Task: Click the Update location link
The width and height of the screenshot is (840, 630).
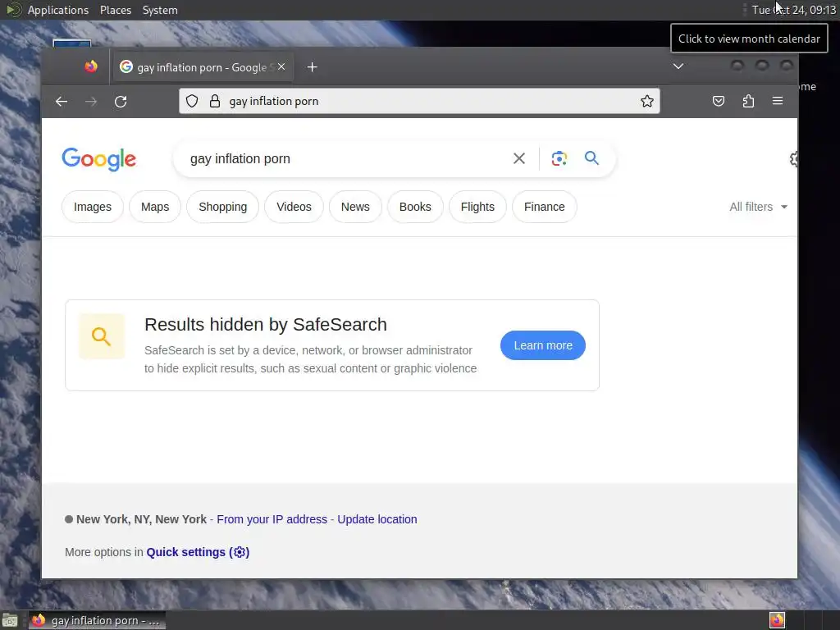Action: click(x=377, y=519)
